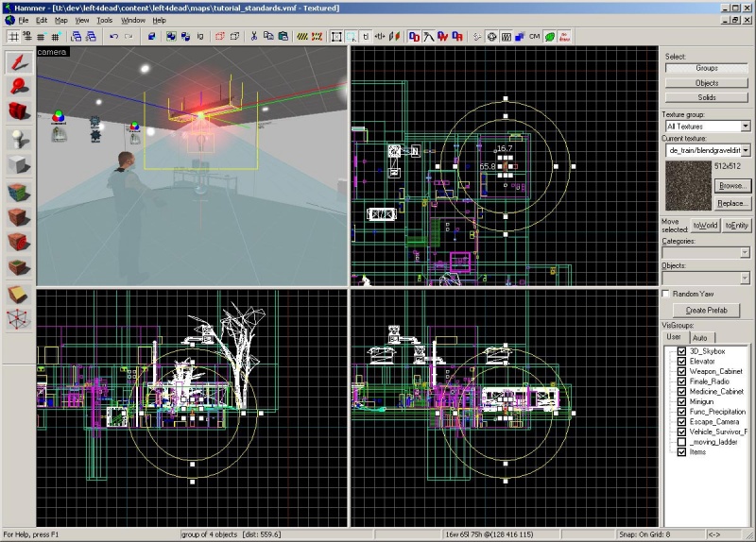This screenshot has width=756, height=542.
Task: Click the Undo arrow icon
Action: point(113,37)
